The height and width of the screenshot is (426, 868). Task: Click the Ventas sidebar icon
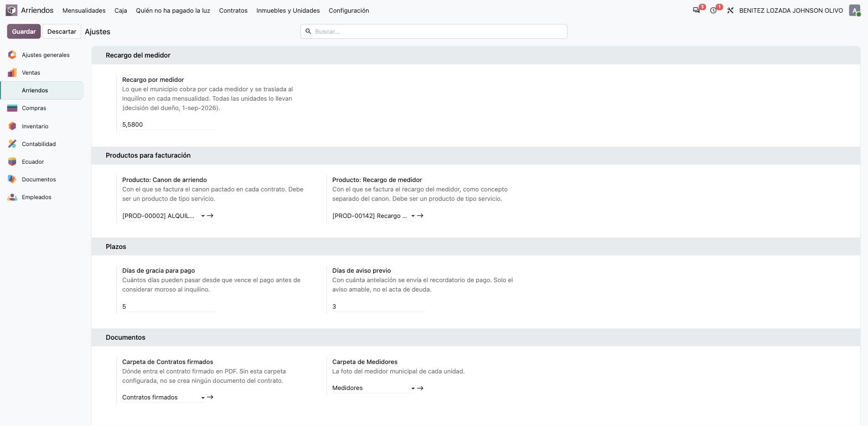12,72
